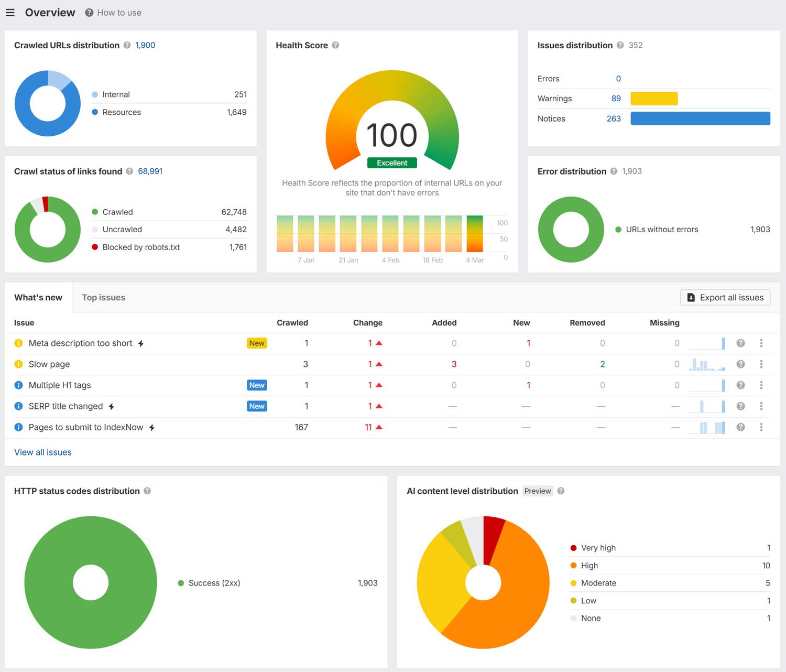This screenshot has height=672, width=786.
Task: Click the help icon beside AI content level distribution
Action: pos(561,491)
